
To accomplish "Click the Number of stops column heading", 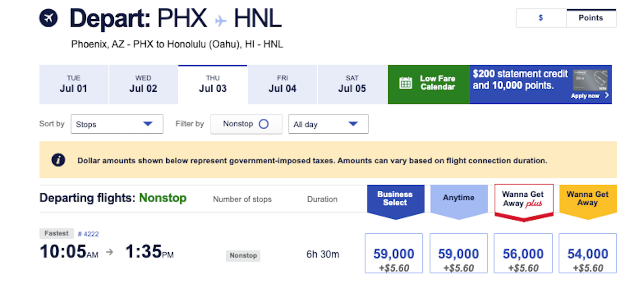I will pos(242,199).
